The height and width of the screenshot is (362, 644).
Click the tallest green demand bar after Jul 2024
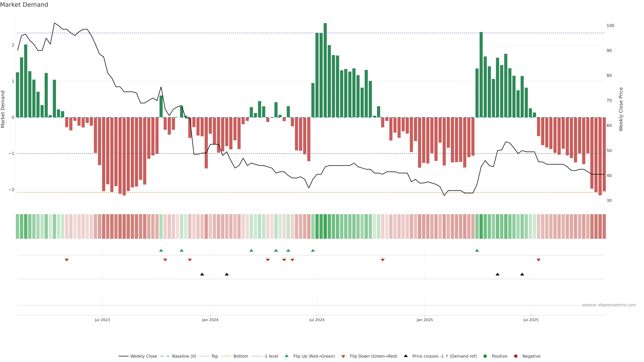(x=325, y=70)
